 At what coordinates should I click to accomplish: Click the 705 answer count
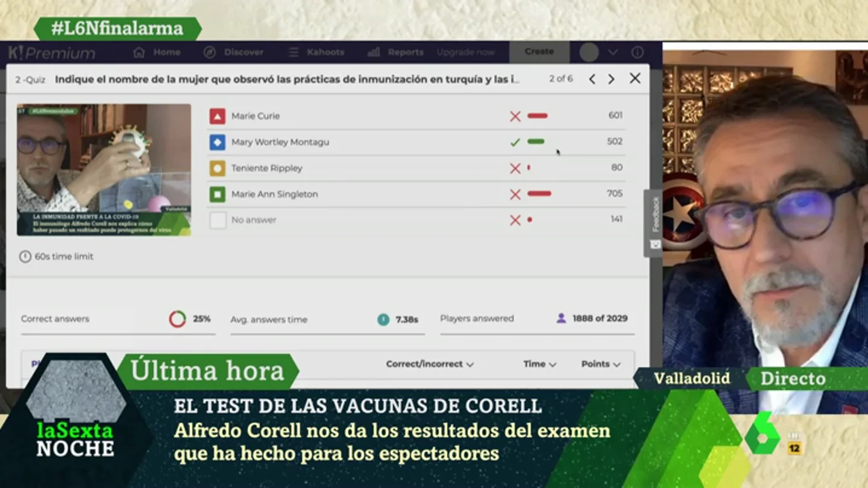[x=615, y=193]
